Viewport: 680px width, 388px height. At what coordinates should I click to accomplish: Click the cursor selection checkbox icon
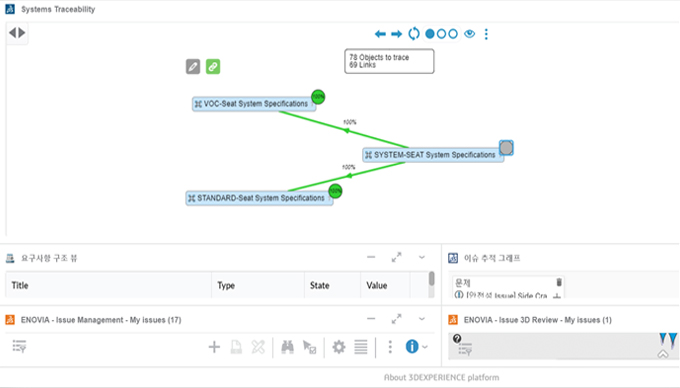click(x=310, y=347)
